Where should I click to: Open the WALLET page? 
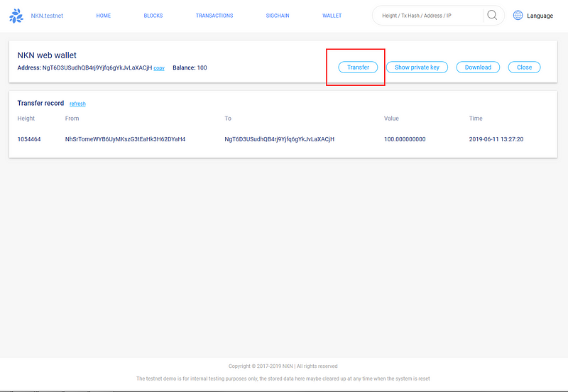coord(332,16)
